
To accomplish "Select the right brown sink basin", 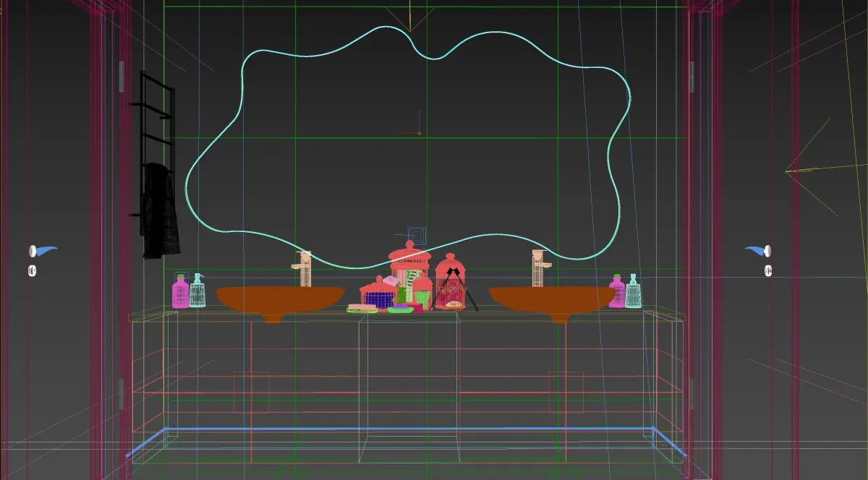I will (x=553, y=301).
